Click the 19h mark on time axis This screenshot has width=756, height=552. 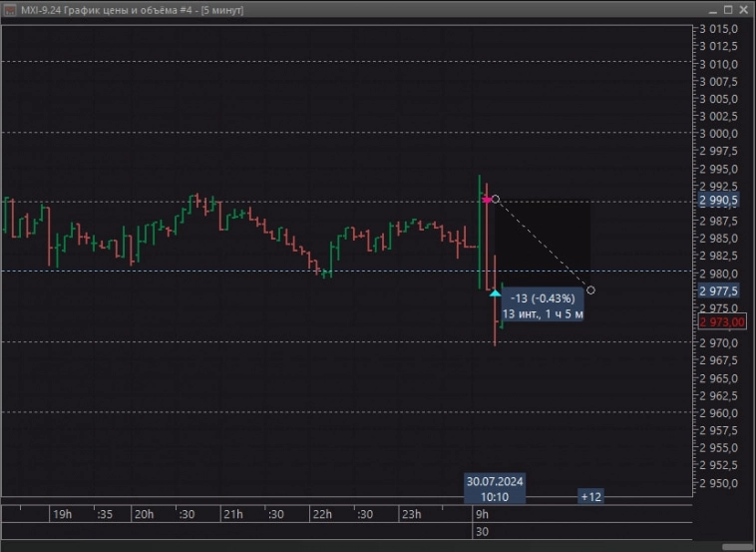62,514
